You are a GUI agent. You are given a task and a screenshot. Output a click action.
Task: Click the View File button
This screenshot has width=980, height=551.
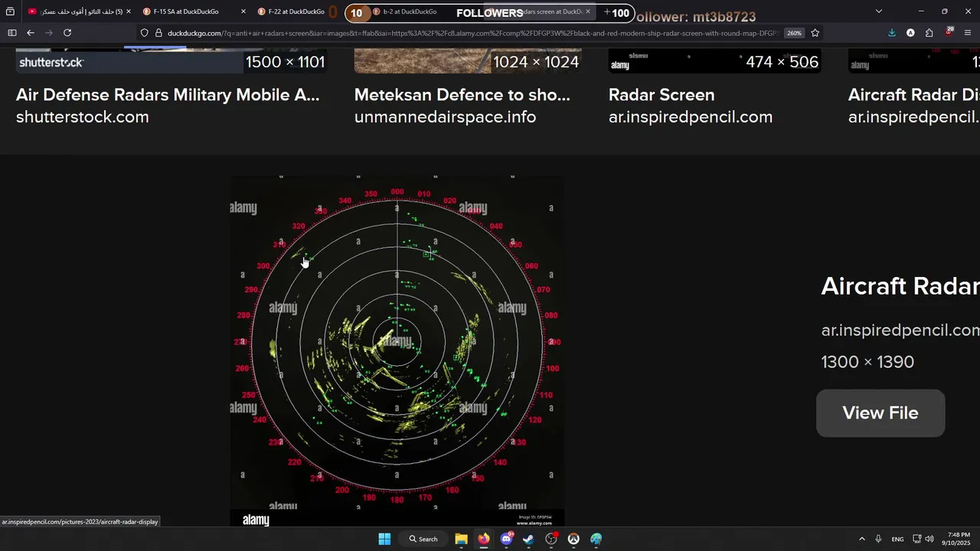tap(880, 413)
